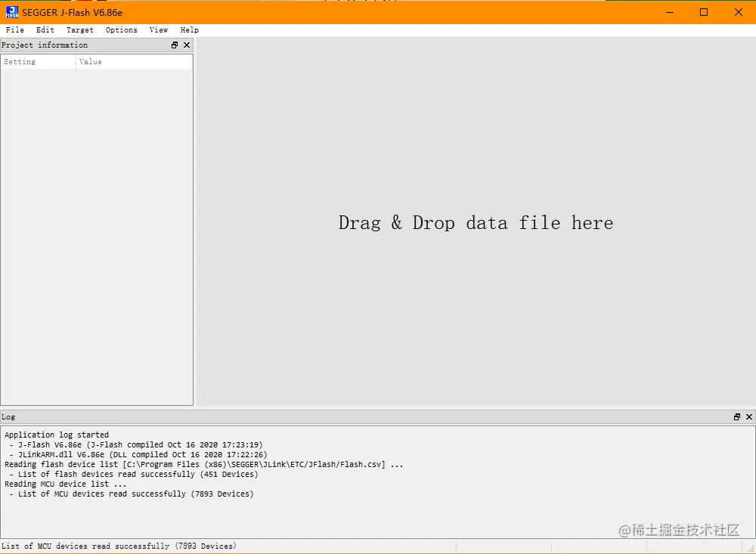The image size is (756, 554).
Task: Close the Log panel
Action: [748, 417]
